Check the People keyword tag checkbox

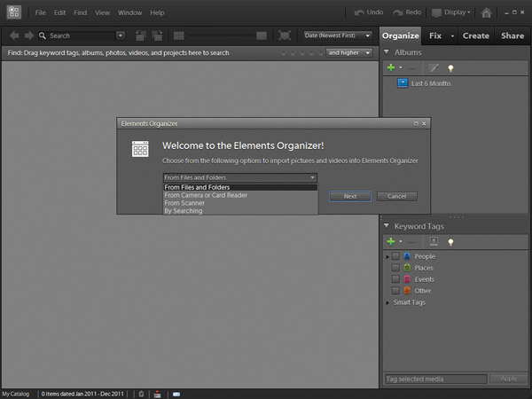coord(395,256)
